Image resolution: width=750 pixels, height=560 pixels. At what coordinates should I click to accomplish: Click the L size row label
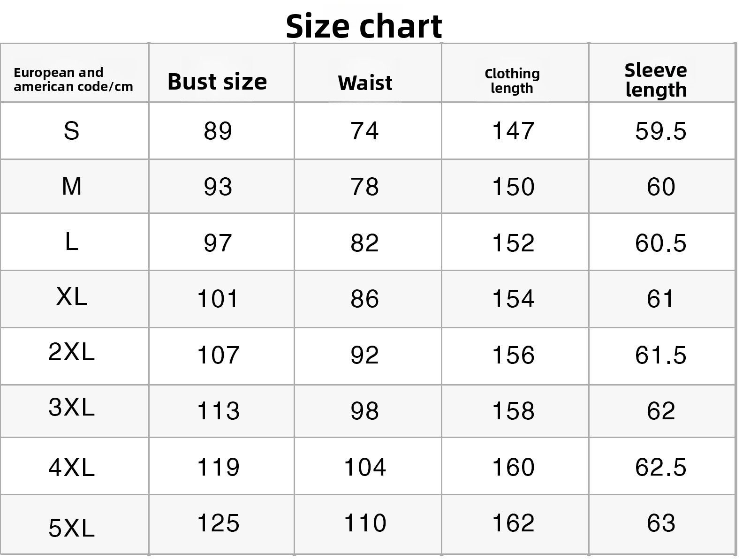tap(71, 242)
